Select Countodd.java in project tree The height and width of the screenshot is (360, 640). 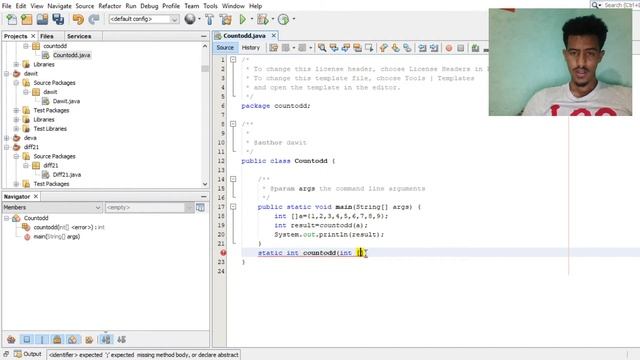coord(71,55)
